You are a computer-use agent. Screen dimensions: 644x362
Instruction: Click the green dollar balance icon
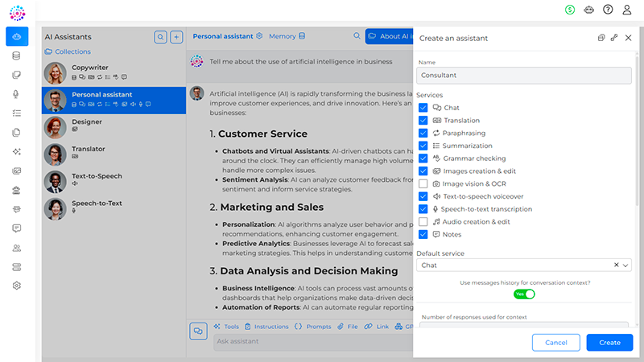point(570,10)
